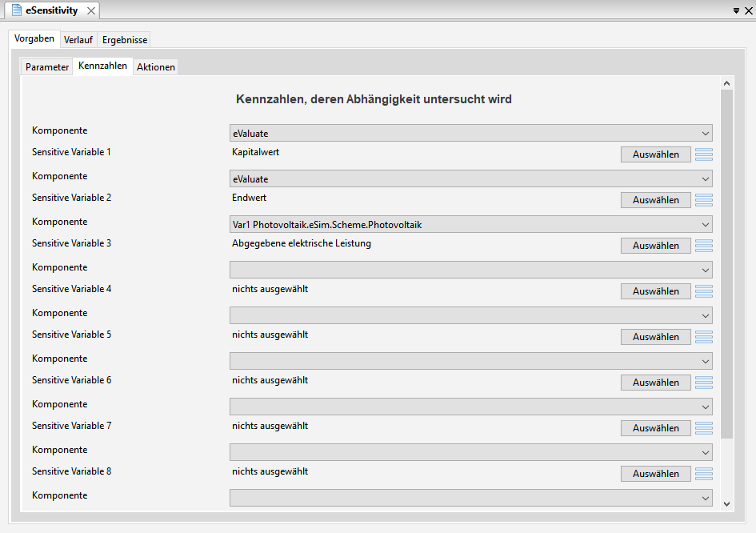Click list icon beside Sensitive Variable 1
The height and width of the screenshot is (533, 756).
pyautogui.click(x=704, y=154)
